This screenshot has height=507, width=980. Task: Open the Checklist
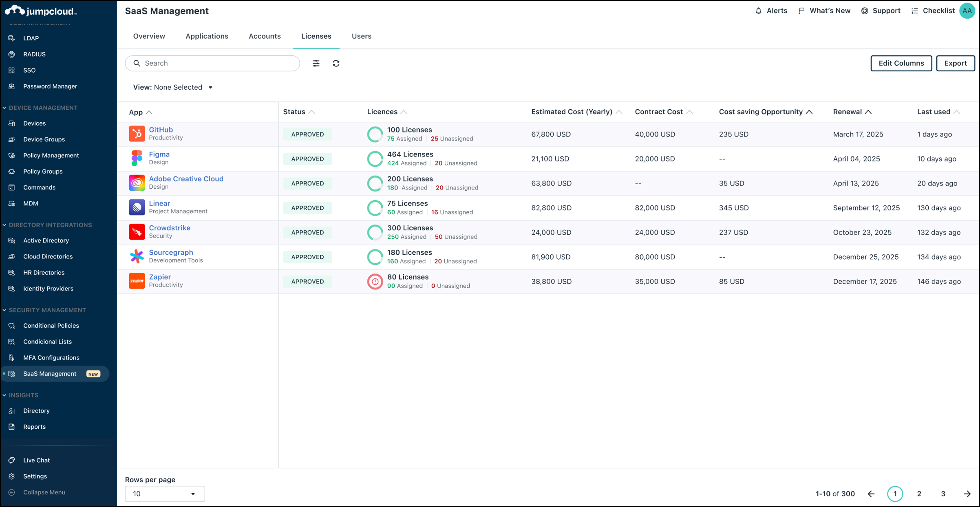coord(933,11)
